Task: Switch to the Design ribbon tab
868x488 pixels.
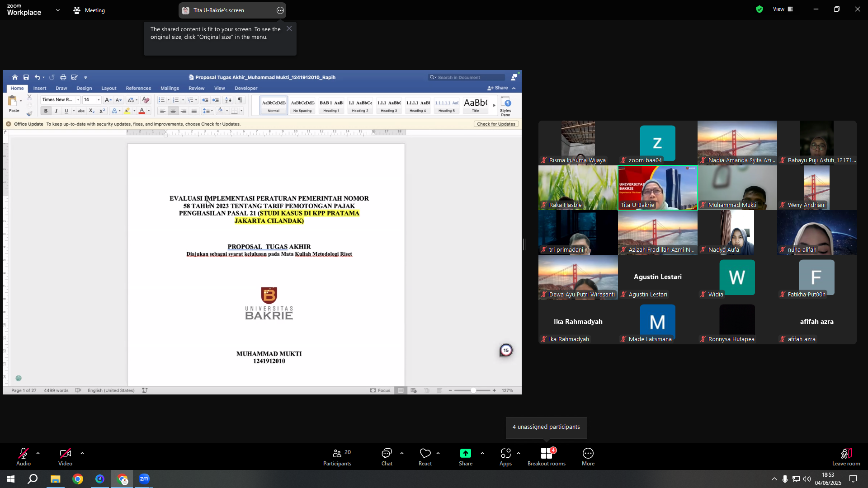Action: pyautogui.click(x=84, y=88)
